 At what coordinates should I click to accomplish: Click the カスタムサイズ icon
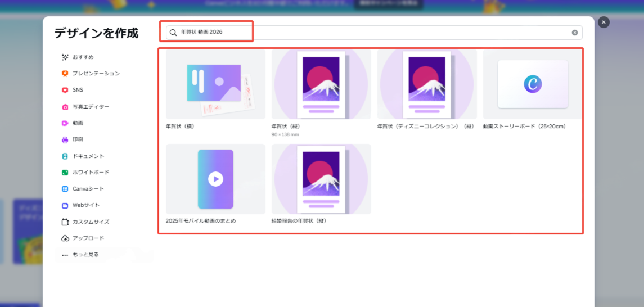(x=65, y=222)
